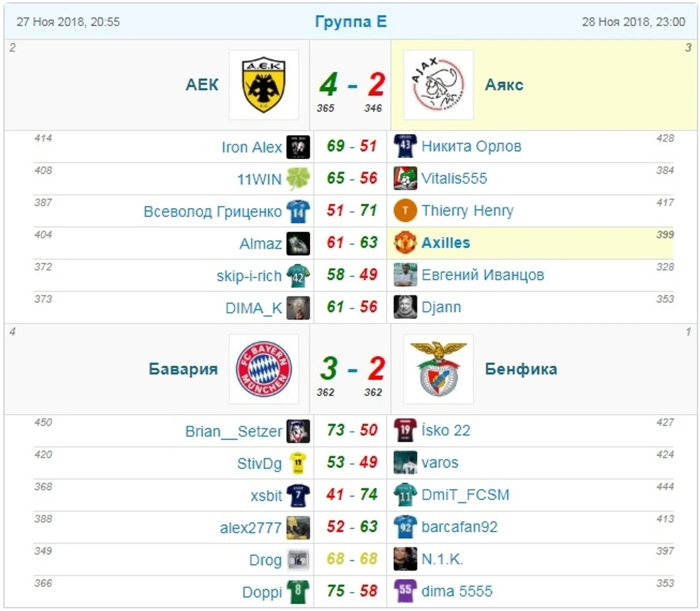700x611 pixels.
Task: Click the Drog vs N.1.K. 68 - 68 score
Action: [x=351, y=559]
